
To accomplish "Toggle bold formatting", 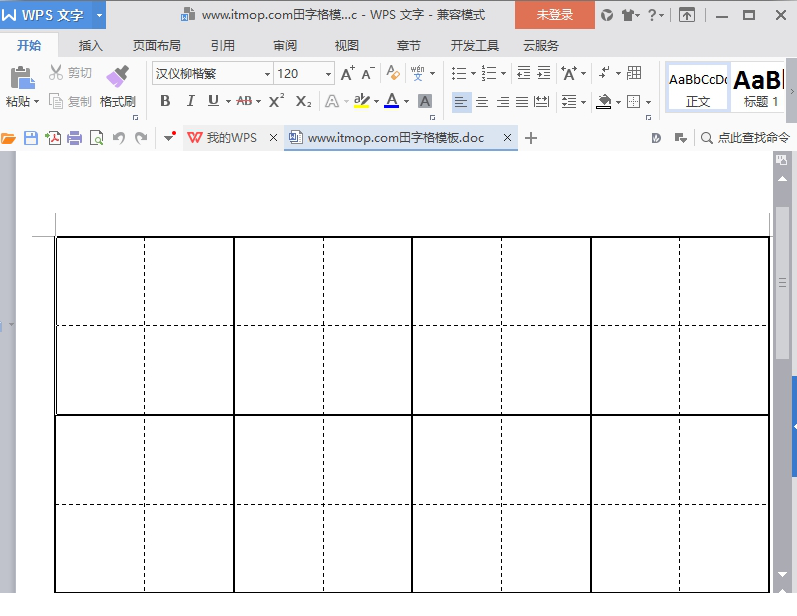I will pos(165,101).
